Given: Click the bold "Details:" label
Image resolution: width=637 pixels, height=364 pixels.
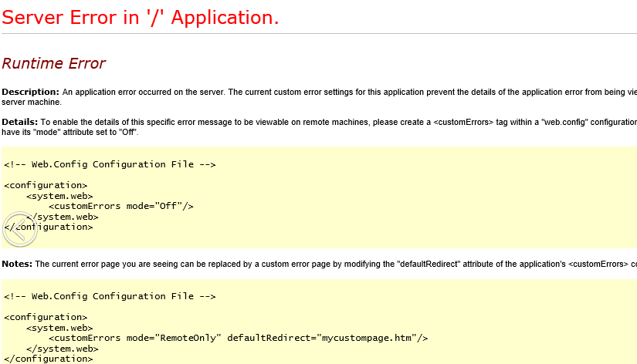Looking at the screenshot, I should pyautogui.click(x=20, y=122).
